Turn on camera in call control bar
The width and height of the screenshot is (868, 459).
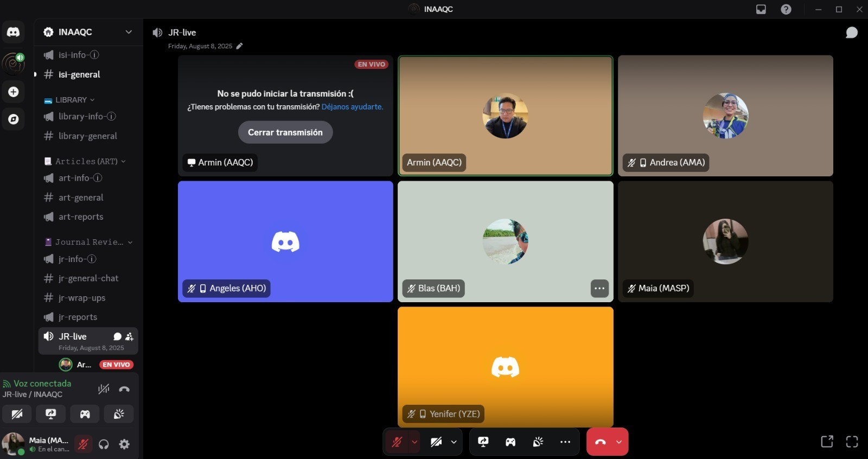point(436,442)
